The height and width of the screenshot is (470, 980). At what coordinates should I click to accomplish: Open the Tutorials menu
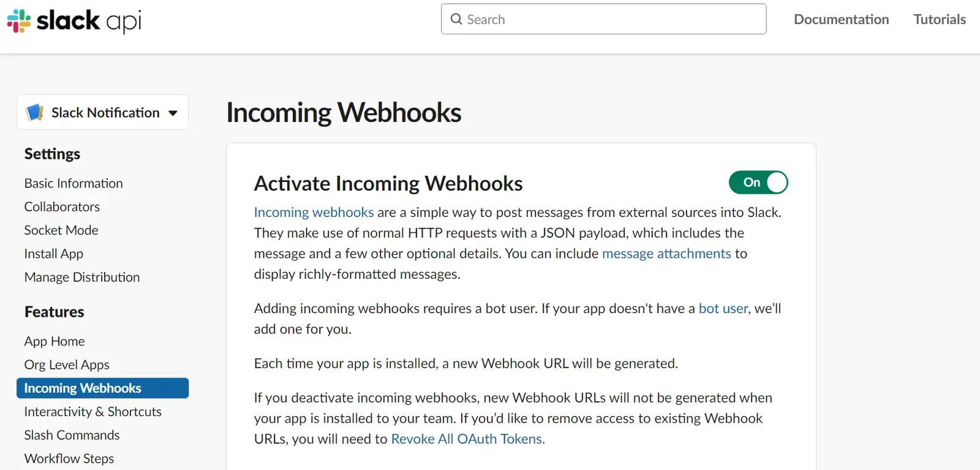(940, 19)
